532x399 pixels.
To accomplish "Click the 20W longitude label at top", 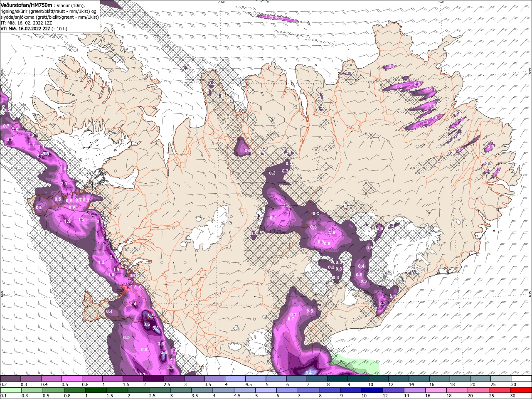I will coord(221,2).
